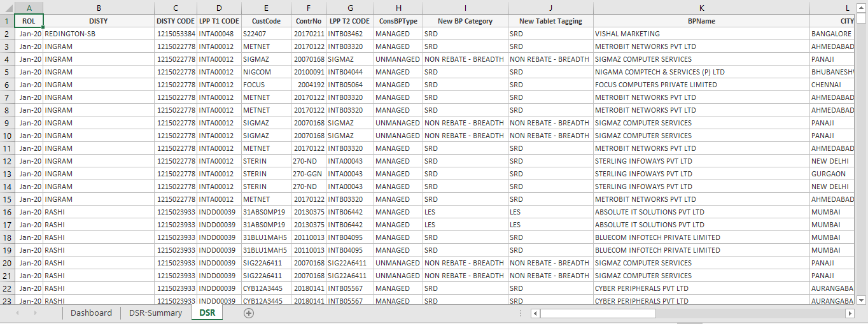Click horizontal scrollbar right arrow

click(x=850, y=313)
